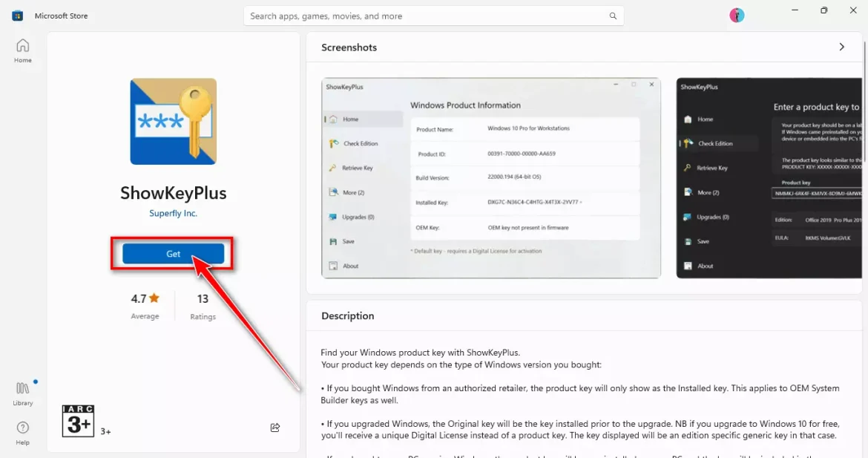868x458 pixels.
Task: Click the 3+ age label text
Action: [106, 431]
